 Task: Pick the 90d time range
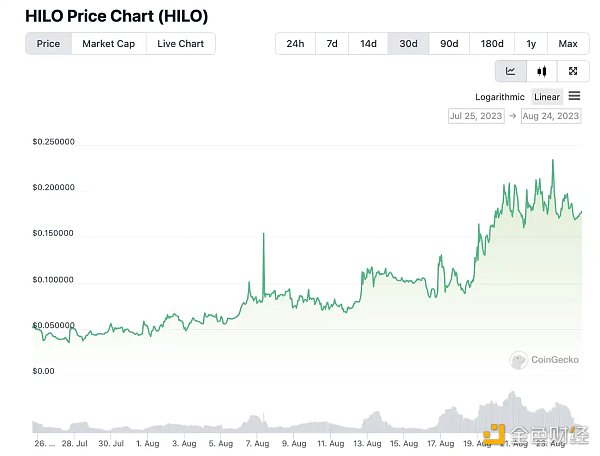(x=449, y=44)
